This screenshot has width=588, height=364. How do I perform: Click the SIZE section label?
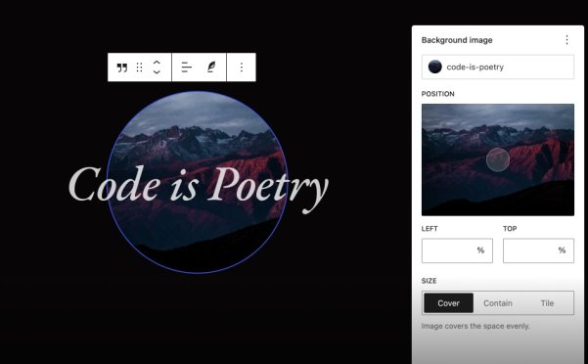pyautogui.click(x=429, y=281)
